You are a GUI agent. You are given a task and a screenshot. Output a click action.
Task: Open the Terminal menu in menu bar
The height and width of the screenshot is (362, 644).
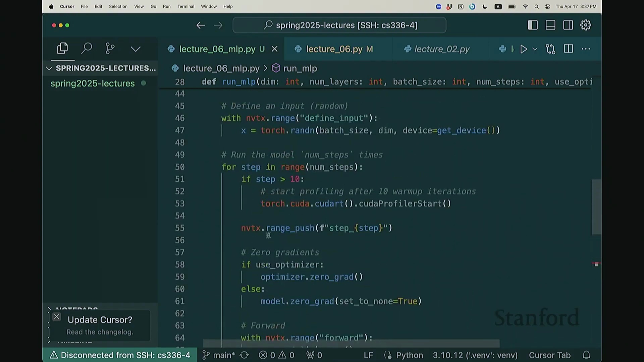point(185,6)
